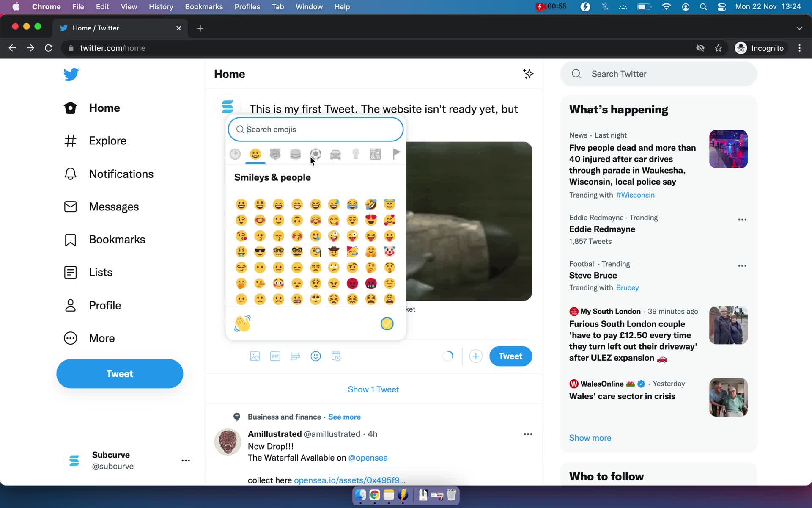Add a poll to tweet

click(x=295, y=356)
